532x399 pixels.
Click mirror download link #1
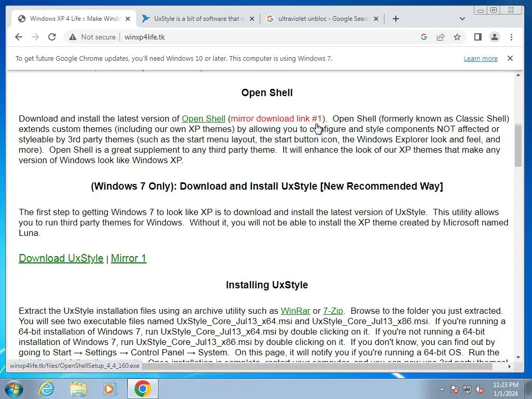[x=276, y=119]
